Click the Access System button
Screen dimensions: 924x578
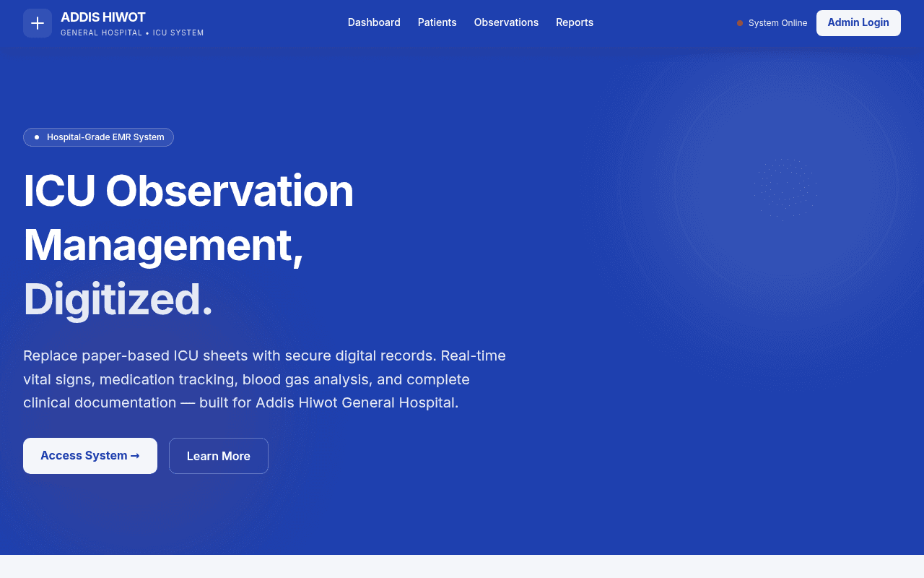(x=90, y=456)
